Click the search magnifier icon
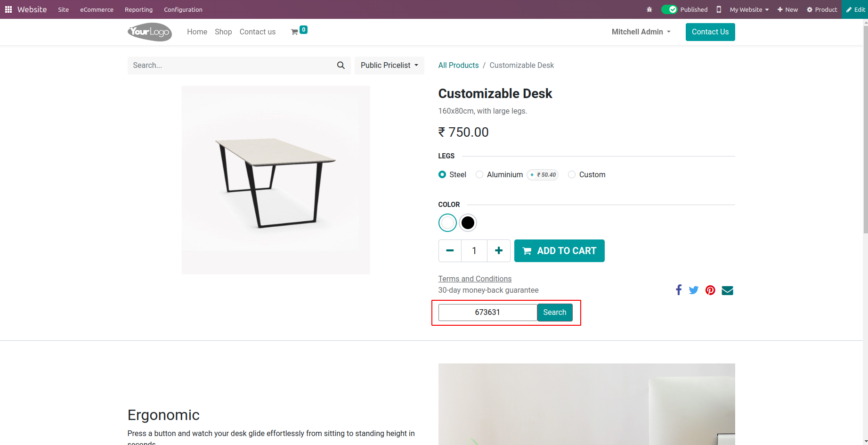Image resolution: width=868 pixels, height=445 pixels. point(341,66)
